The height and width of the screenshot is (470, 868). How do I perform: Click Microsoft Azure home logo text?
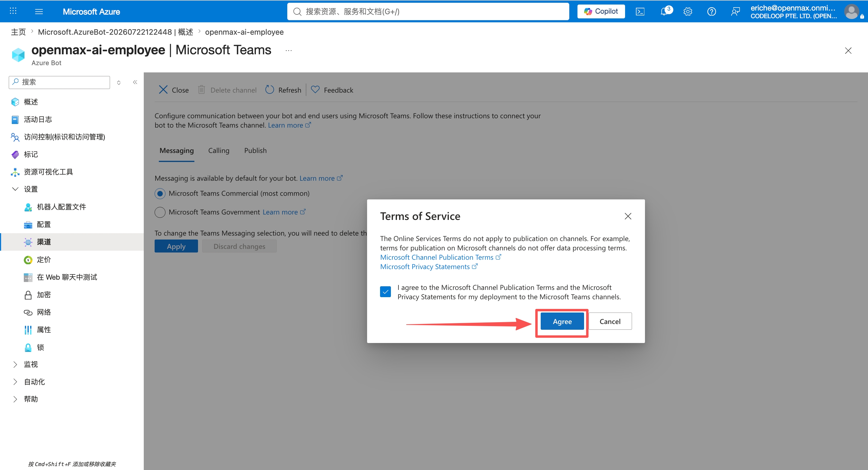[91, 11]
